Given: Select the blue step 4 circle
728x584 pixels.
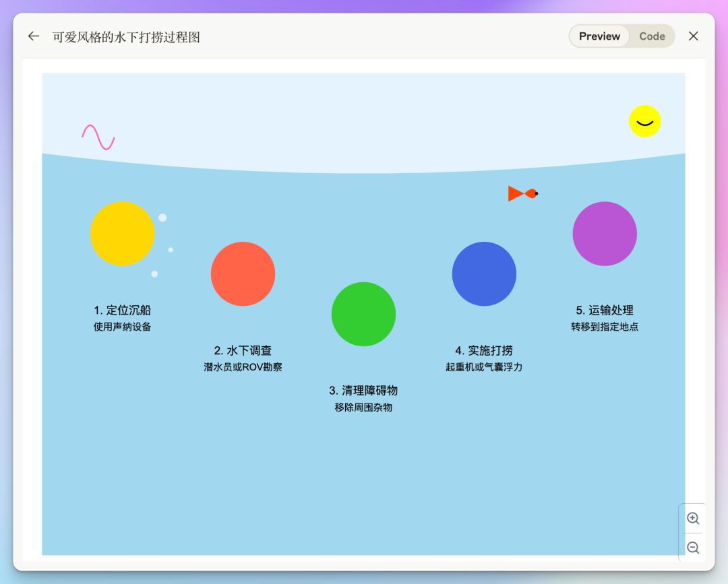Looking at the screenshot, I should 484,273.
